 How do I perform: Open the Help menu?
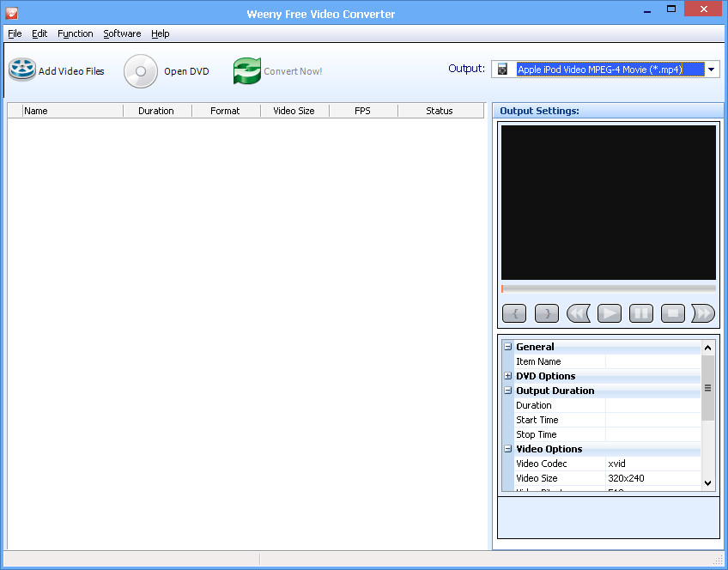point(161,33)
